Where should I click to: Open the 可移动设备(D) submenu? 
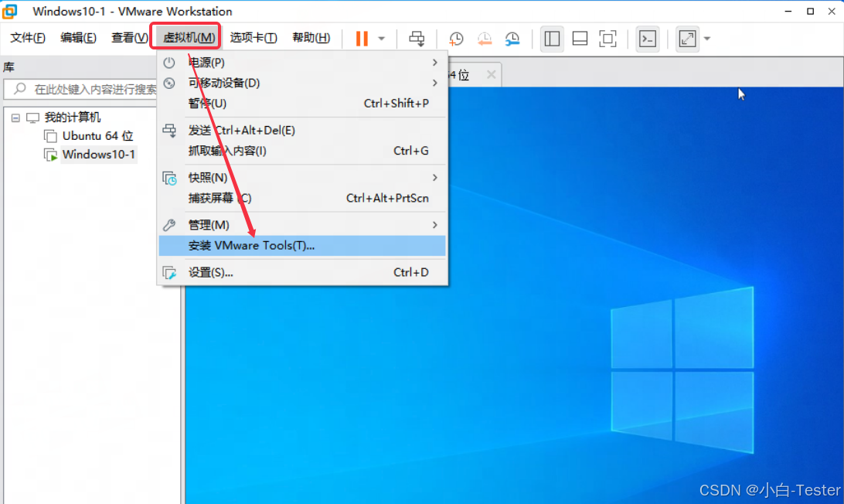point(302,83)
